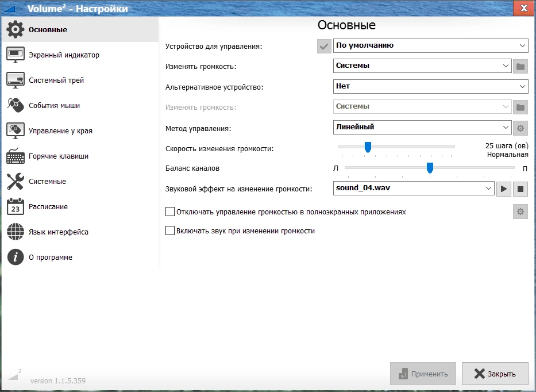Open gear settings beside Метод управления
Viewport: 536px width, 392px height.
520,128
